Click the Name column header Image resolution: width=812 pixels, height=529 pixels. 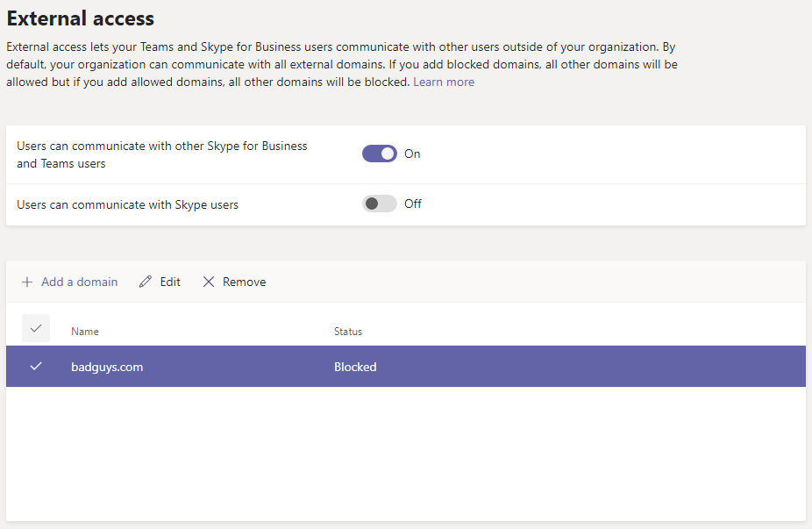pos(85,331)
